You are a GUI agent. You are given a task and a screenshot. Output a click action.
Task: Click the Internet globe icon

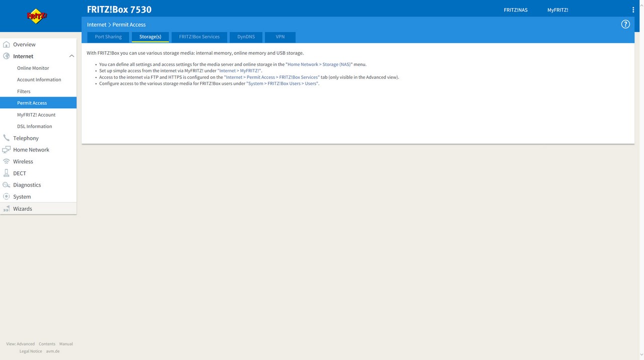6,56
